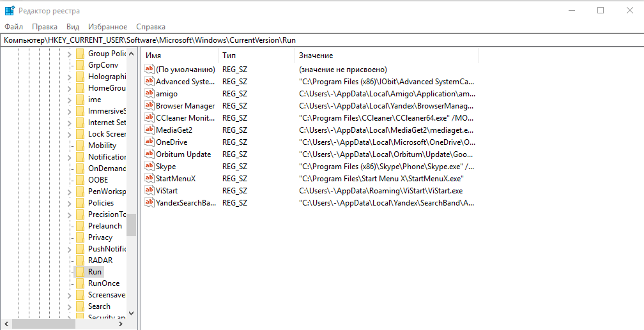Click the tree horizontal scroll left arrow

coord(6,324)
